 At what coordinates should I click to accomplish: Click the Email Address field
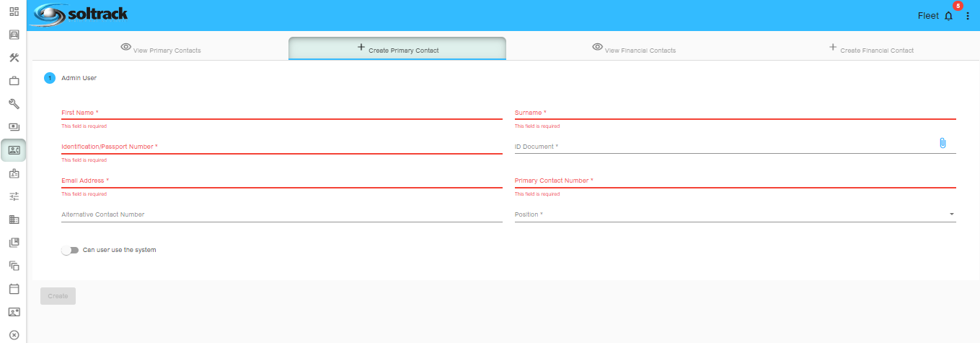click(x=281, y=181)
